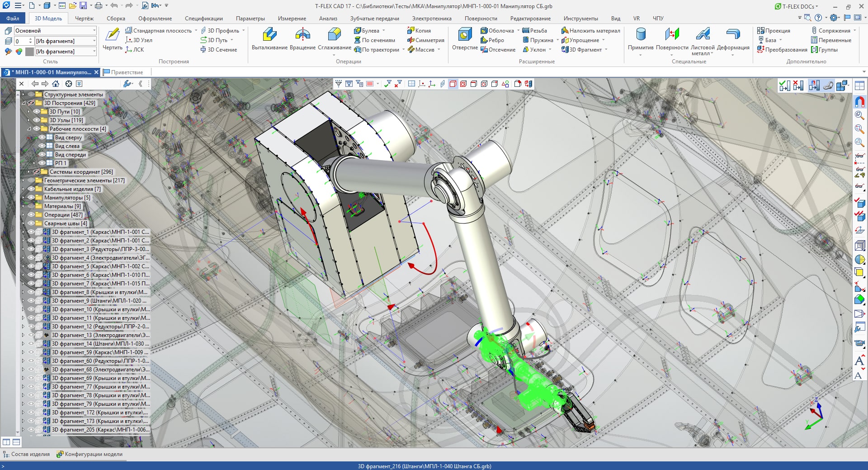Screen dimensions: 868x470
Task: Click the line thickness value field showing 0
Action: point(24,41)
